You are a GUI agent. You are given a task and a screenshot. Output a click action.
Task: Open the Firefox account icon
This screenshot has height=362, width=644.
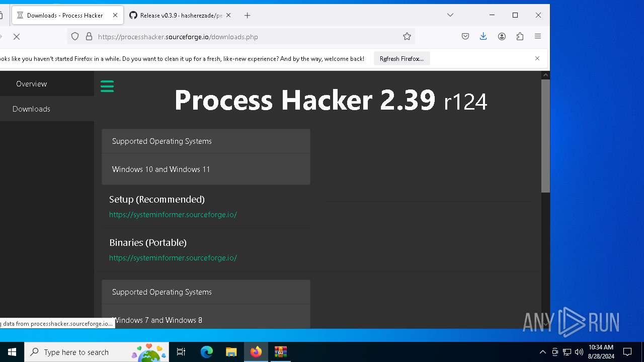(502, 36)
